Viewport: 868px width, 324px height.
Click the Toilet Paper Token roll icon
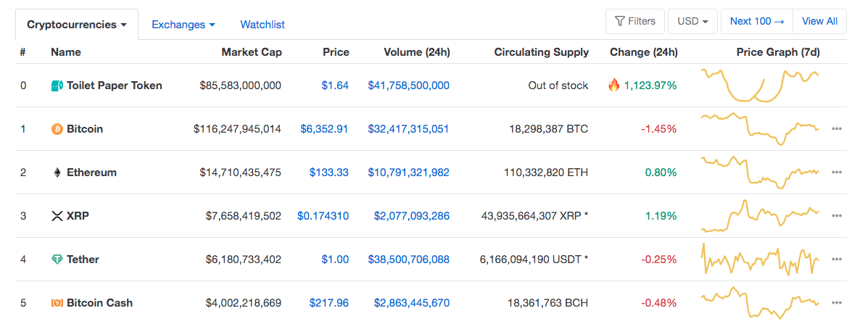click(57, 86)
